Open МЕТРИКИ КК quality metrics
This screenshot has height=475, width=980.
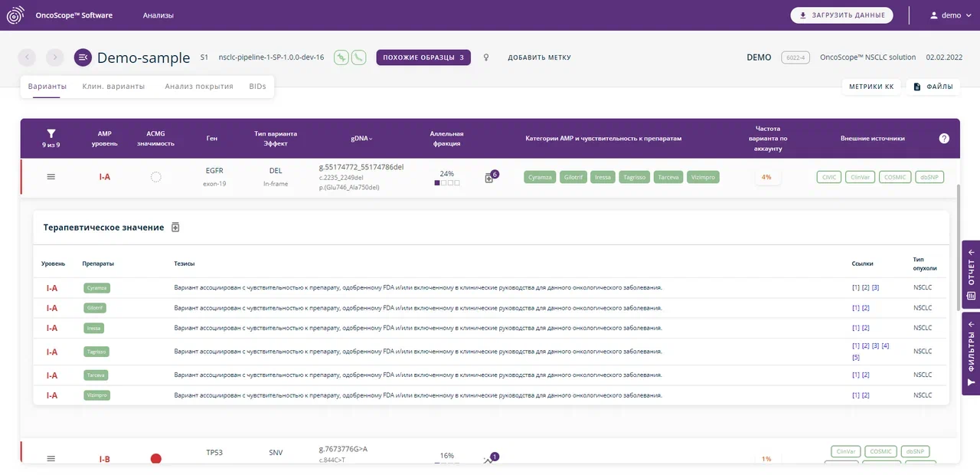click(871, 87)
